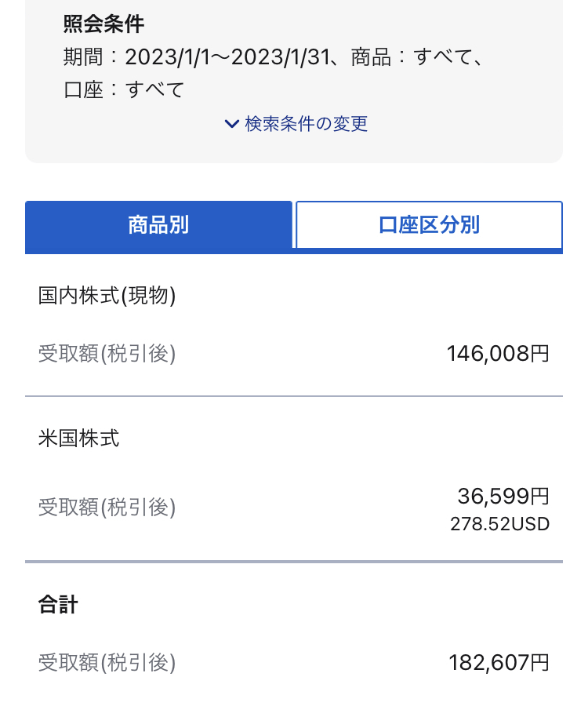588x717 pixels.
Task: Switch to the 商品別 tab
Action: [158, 225]
